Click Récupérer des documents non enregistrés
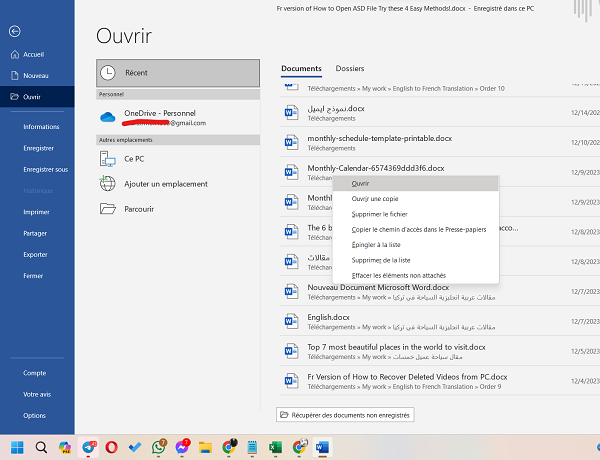600x460 pixels. [345, 415]
